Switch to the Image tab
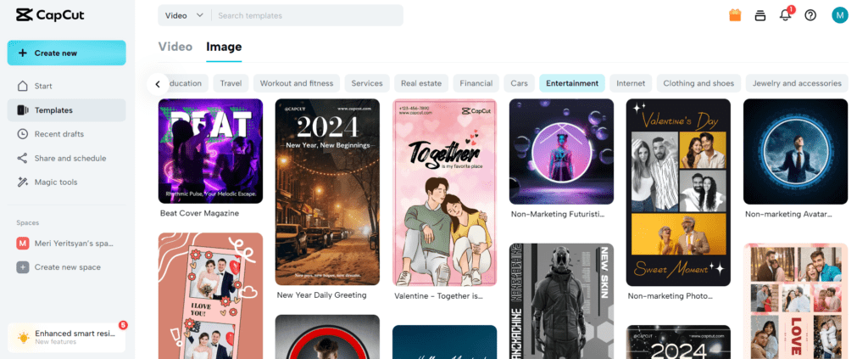Viewport: 868px width, 359px height. [x=224, y=47]
